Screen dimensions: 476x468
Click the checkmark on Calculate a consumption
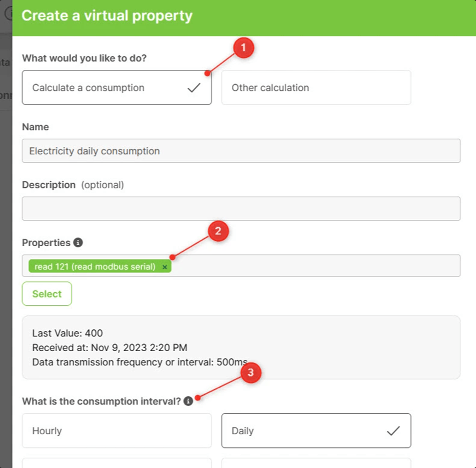pos(194,87)
